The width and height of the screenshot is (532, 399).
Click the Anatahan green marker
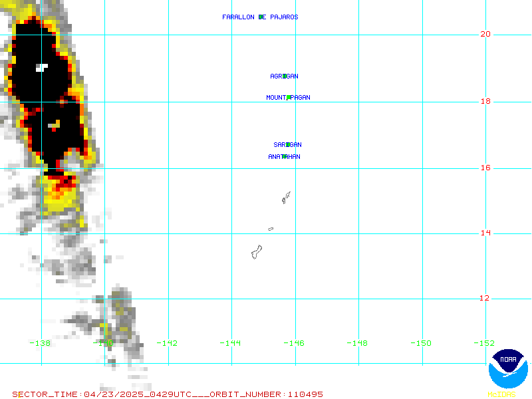pyautogui.click(x=285, y=157)
